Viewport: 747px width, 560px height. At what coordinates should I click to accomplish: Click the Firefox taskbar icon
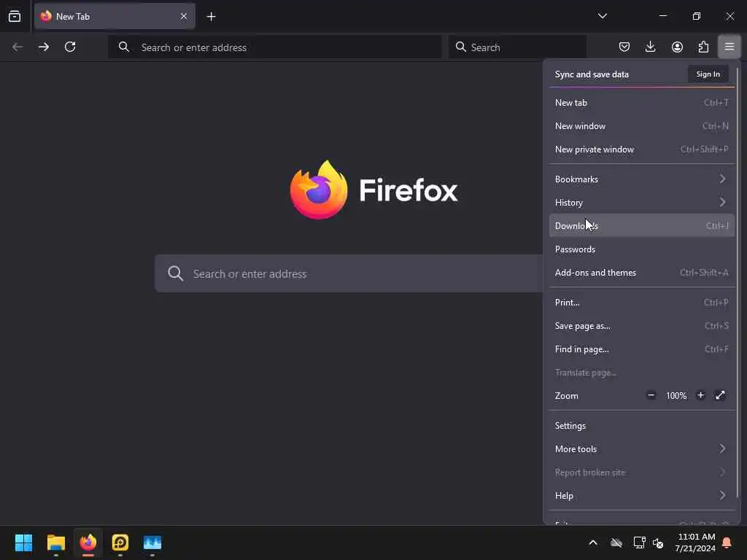click(88, 542)
